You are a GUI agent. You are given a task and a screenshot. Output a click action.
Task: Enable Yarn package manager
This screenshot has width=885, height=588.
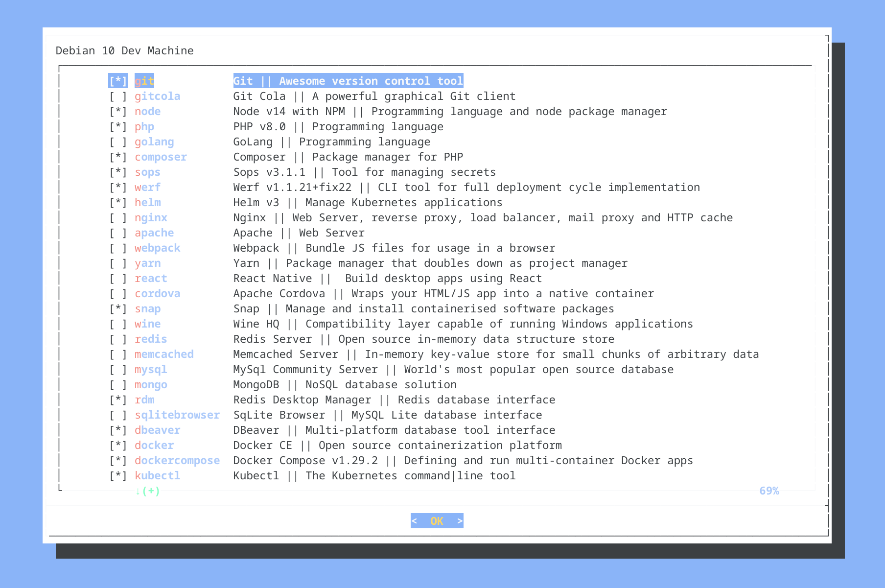(x=117, y=263)
